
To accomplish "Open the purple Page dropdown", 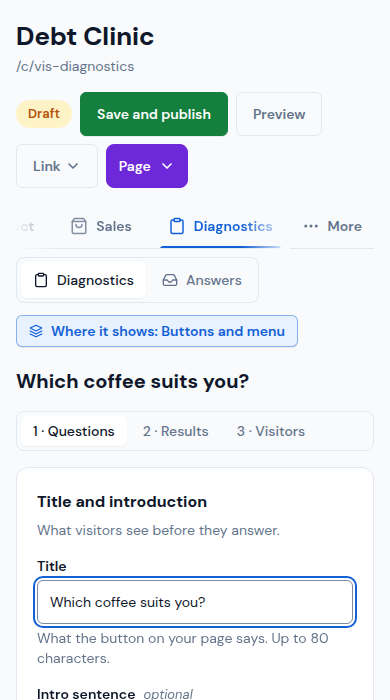I will [x=147, y=166].
